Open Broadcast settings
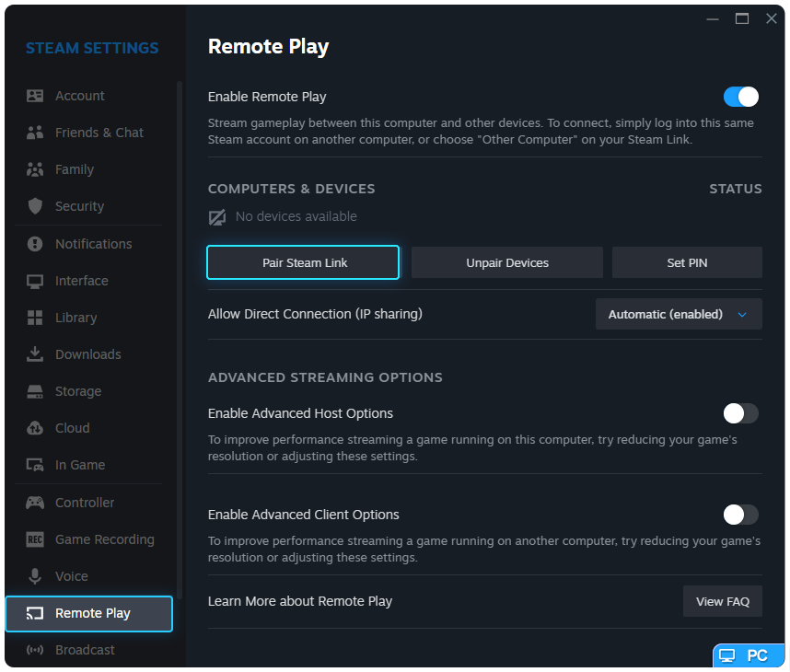790x672 pixels. (x=89, y=650)
